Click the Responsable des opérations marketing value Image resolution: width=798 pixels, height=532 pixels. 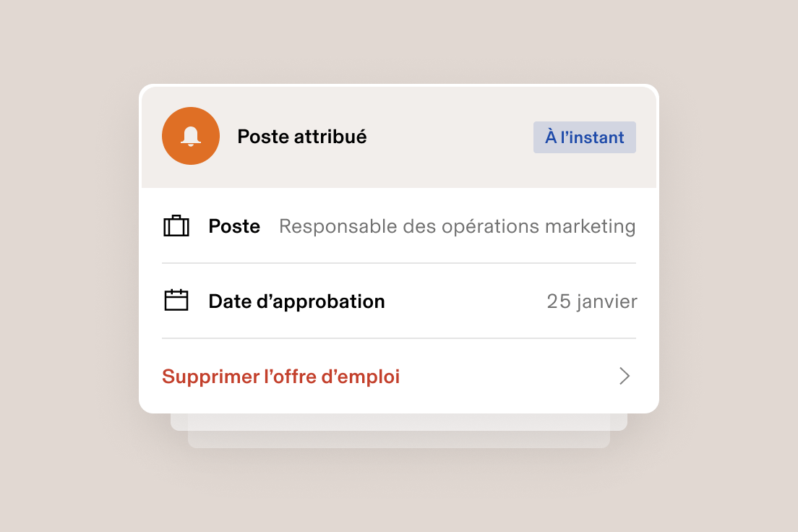[457, 226]
